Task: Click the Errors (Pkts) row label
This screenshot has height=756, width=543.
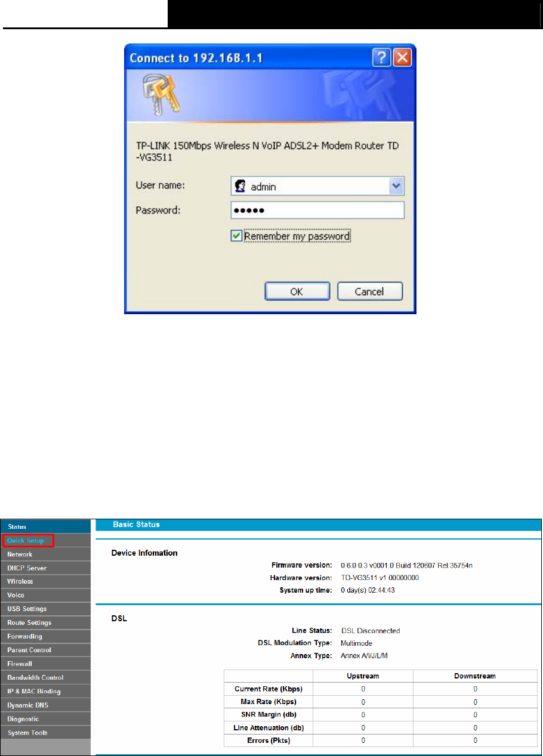Action: point(269,740)
